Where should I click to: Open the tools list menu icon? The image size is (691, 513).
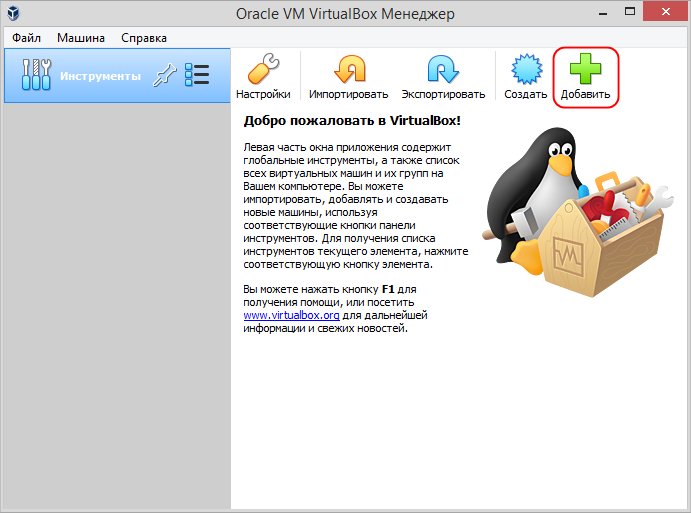[x=197, y=75]
